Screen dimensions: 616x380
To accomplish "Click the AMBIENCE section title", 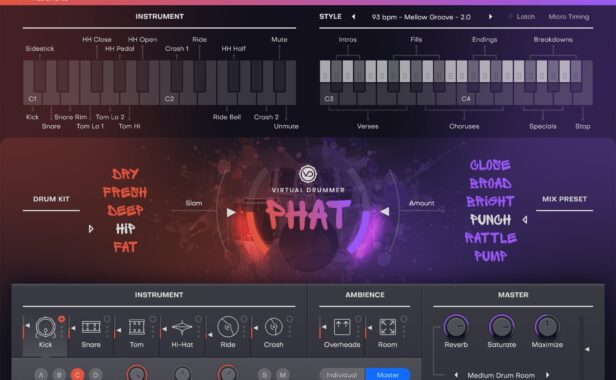I will pos(365,295).
